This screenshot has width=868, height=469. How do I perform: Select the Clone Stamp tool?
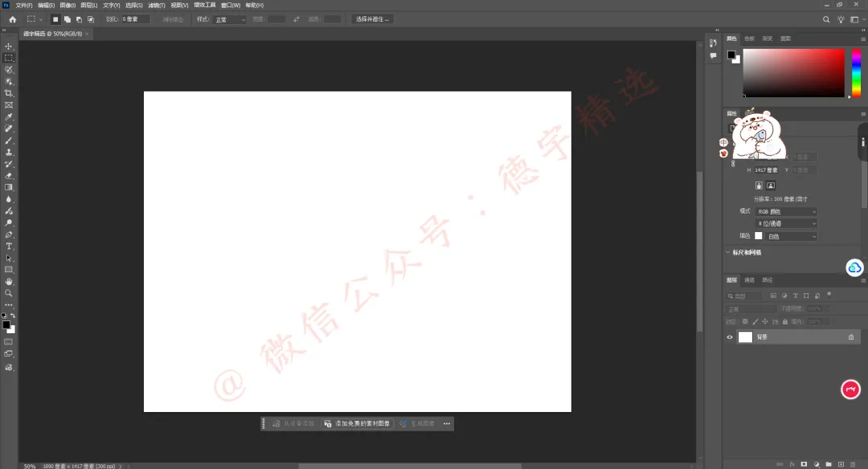9,152
